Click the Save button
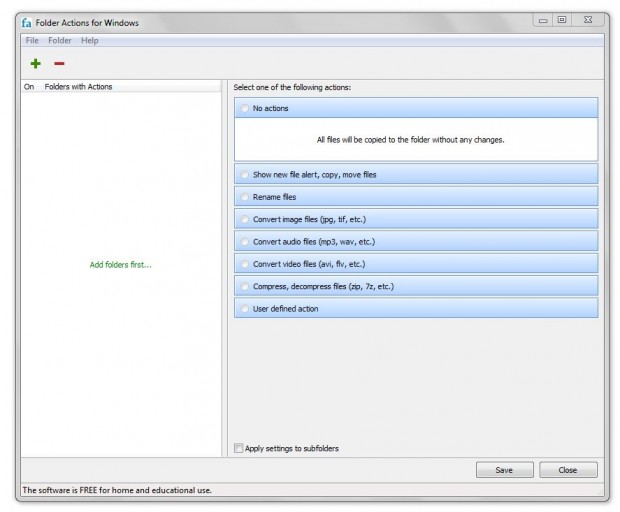The image size is (620, 512). (504, 470)
